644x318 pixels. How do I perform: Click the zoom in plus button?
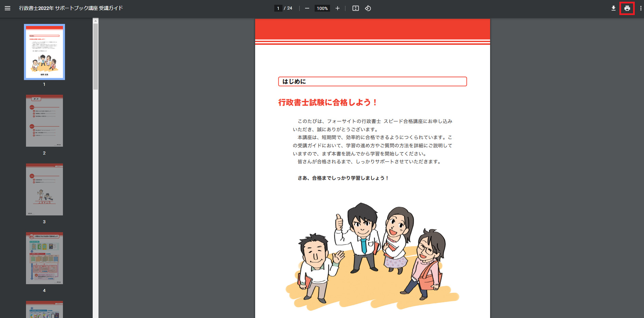337,8
